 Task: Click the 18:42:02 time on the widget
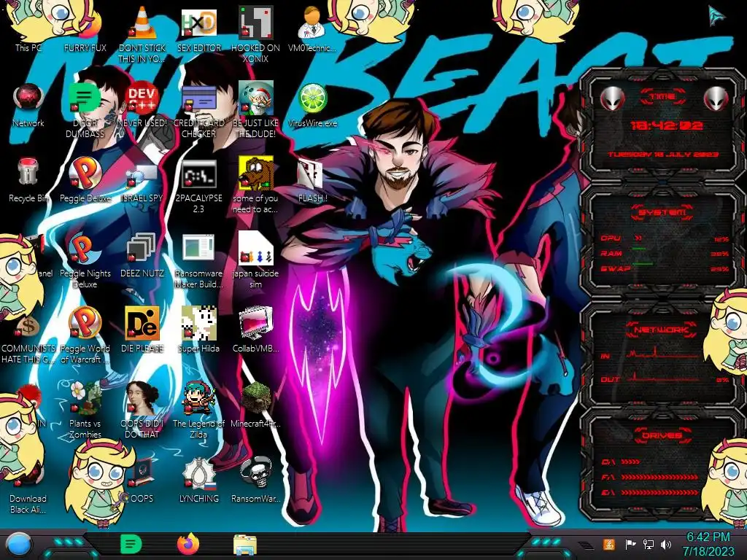667,125
